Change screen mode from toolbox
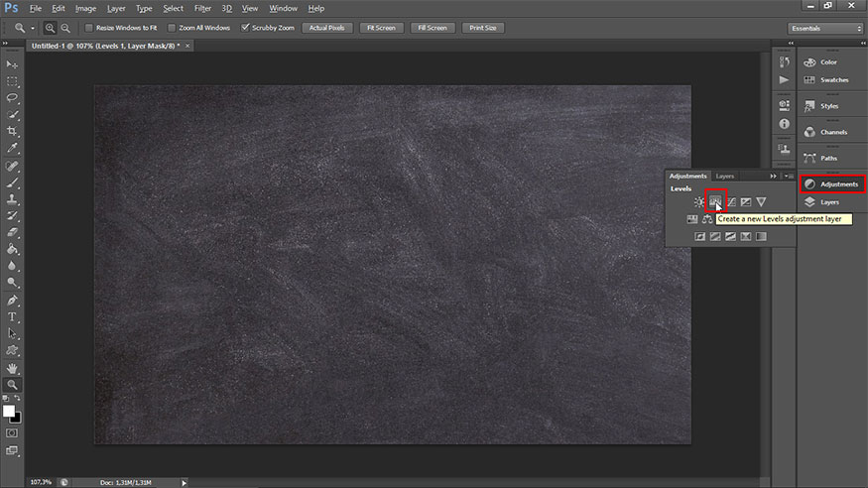 (12, 450)
